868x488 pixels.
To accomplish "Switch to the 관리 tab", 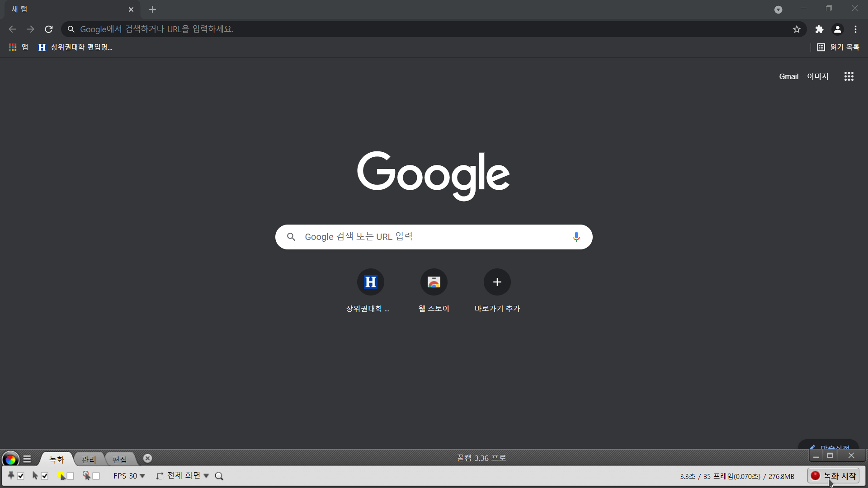I will click(89, 460).
